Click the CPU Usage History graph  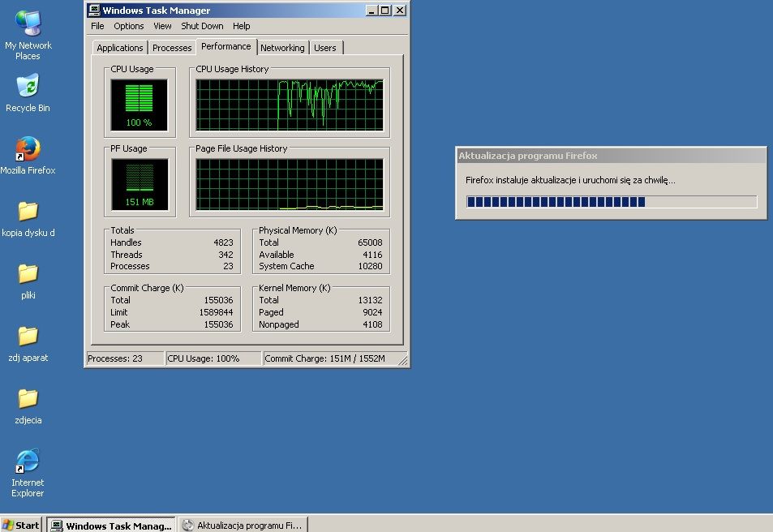(x=290, y=105)
